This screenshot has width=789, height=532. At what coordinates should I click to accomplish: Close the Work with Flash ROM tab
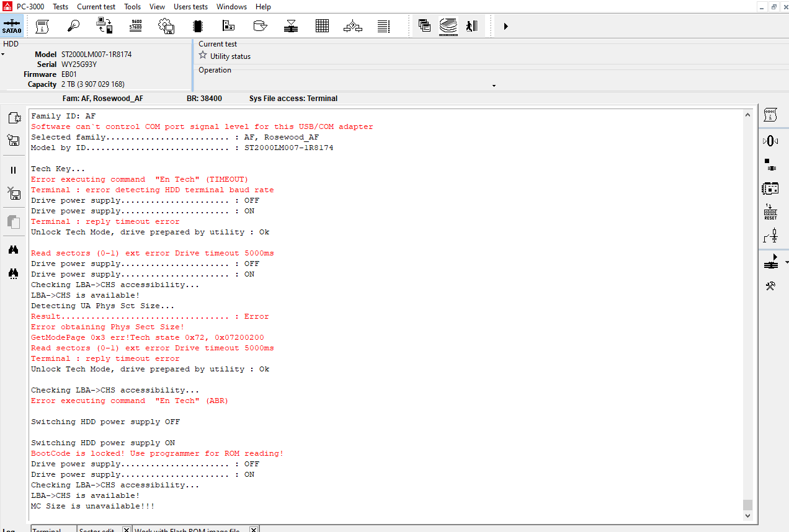point(254,530)
